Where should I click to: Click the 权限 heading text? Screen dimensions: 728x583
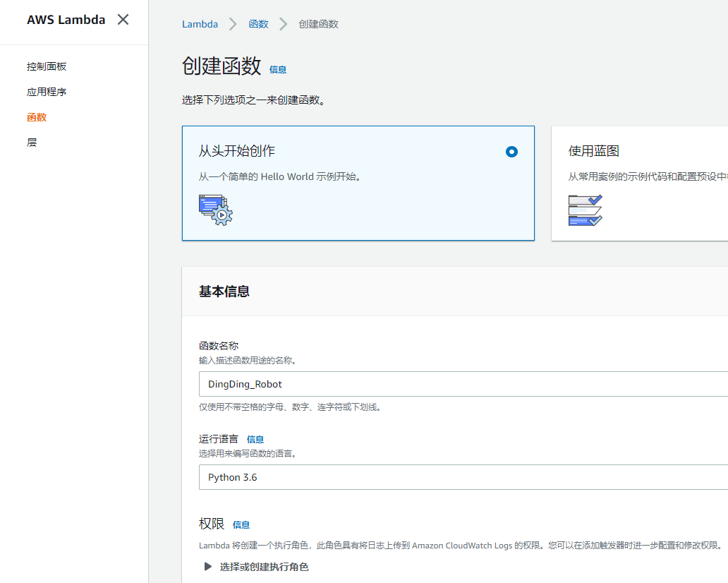click(x=212, y=524)
